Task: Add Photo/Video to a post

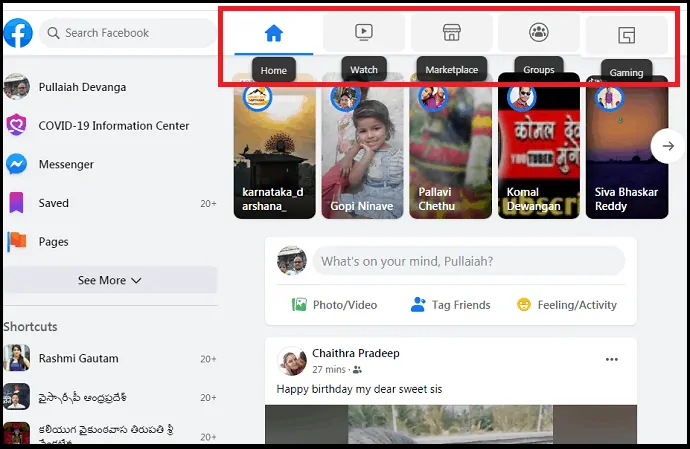Action: pos(334,305)
